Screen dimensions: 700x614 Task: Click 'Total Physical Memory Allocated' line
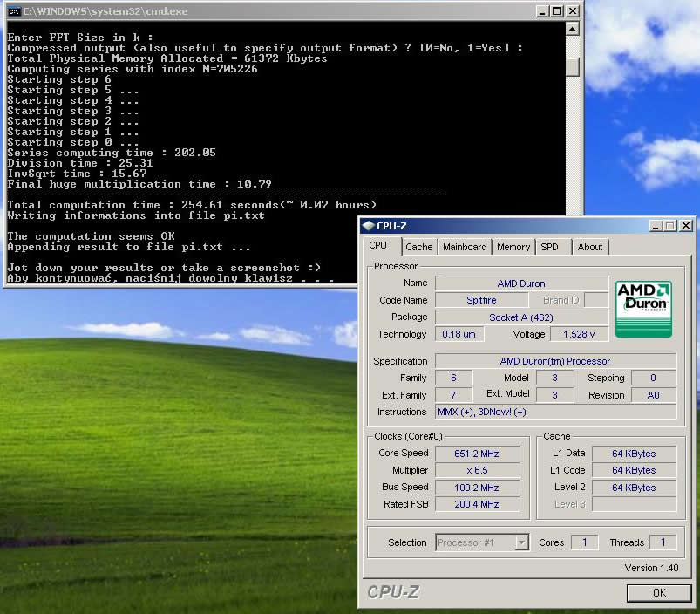(167, 58)
